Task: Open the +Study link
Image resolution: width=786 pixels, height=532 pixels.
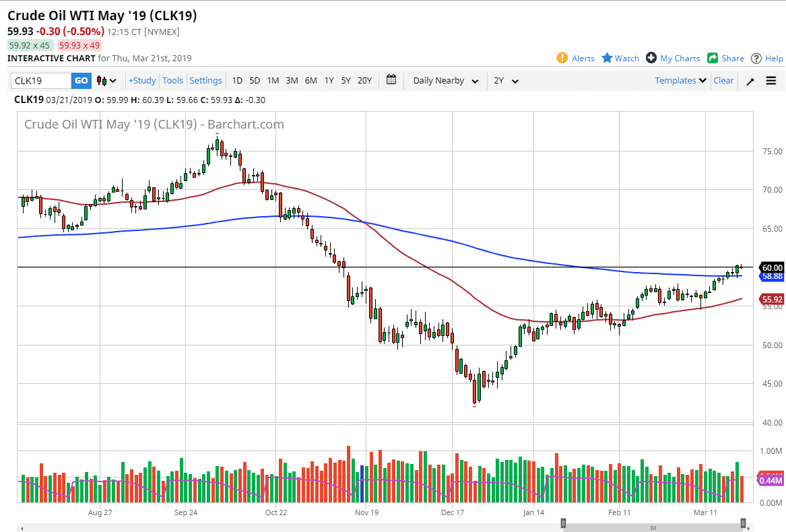Action: pos(141,80)
